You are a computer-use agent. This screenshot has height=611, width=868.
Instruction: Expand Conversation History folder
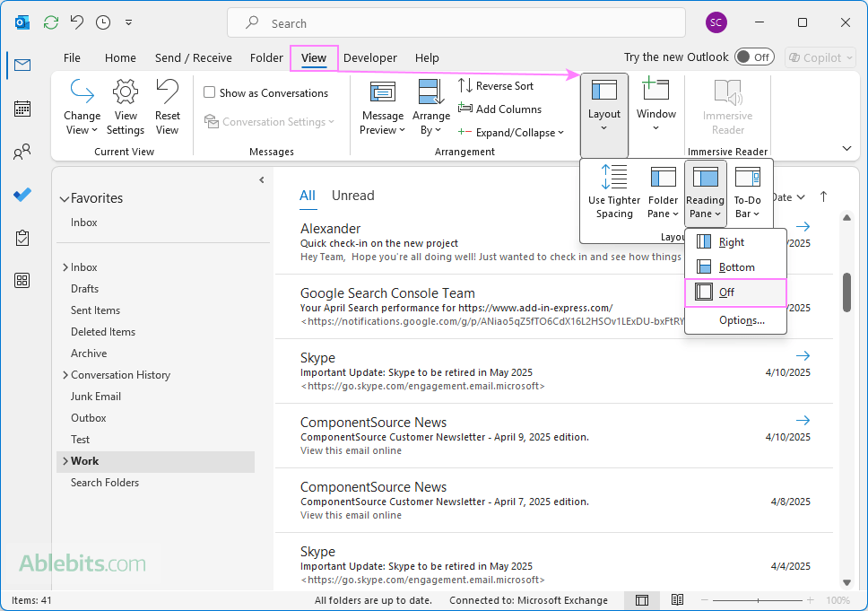(65, 375)
